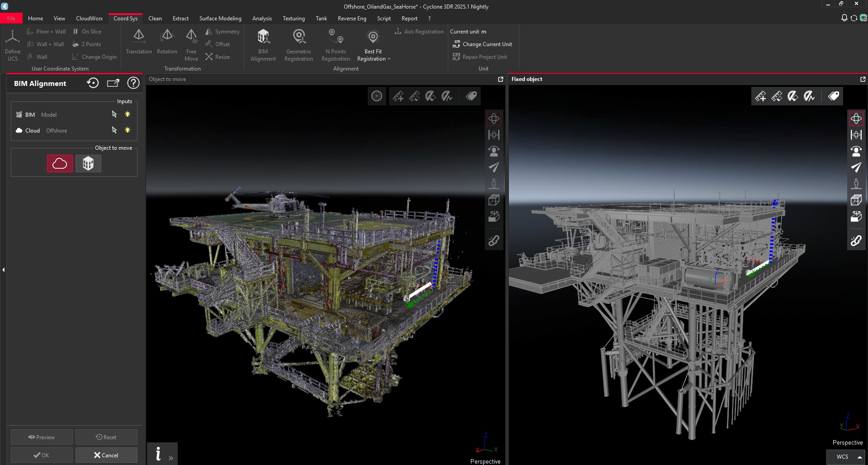Switch to the Surface Modeling ribbon tab
This screenshot has width=868, height=465.
point(220,19)
